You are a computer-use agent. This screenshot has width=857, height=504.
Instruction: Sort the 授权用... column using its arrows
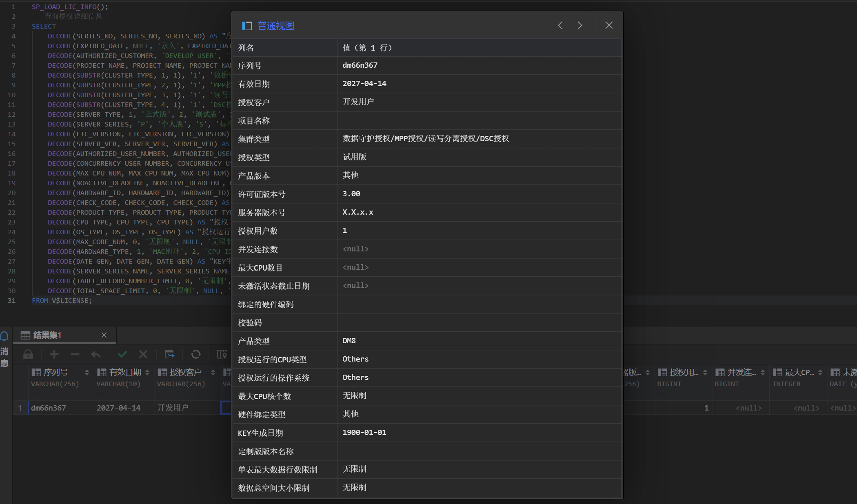point(705,372)
